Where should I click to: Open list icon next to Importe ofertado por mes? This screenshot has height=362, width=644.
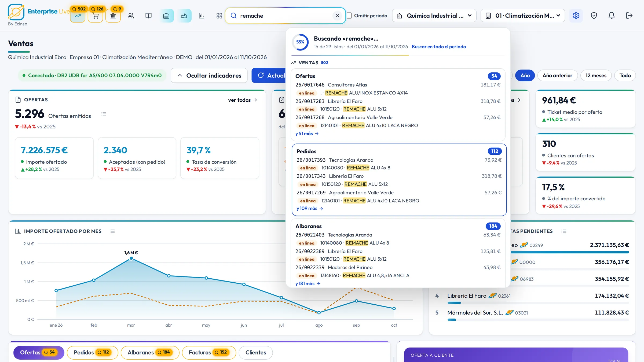point(112,231)
